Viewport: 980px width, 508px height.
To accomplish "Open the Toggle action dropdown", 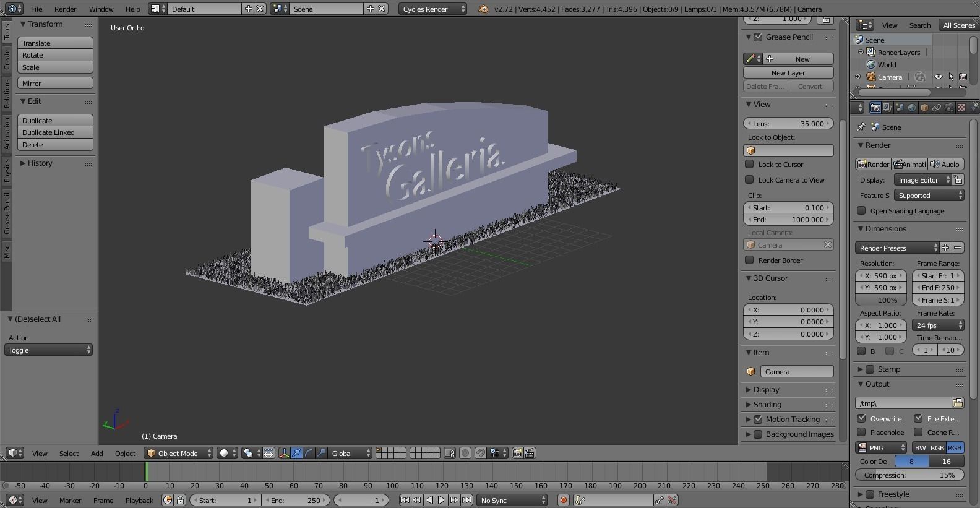I will (48, 350).
